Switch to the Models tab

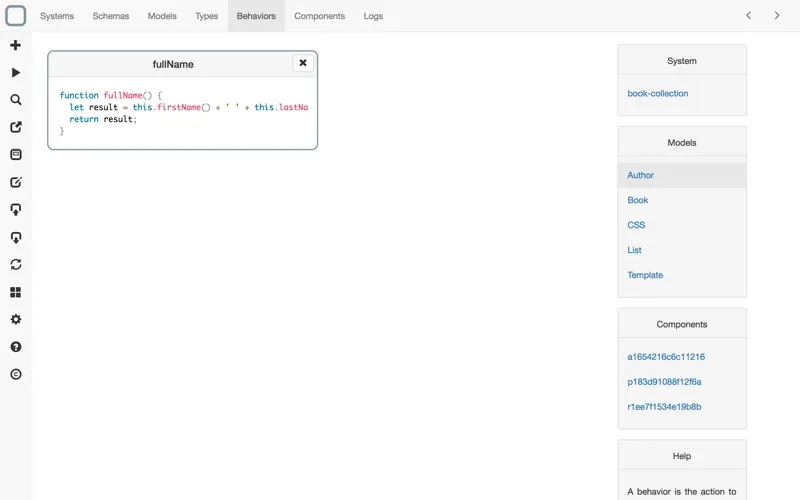162,16
